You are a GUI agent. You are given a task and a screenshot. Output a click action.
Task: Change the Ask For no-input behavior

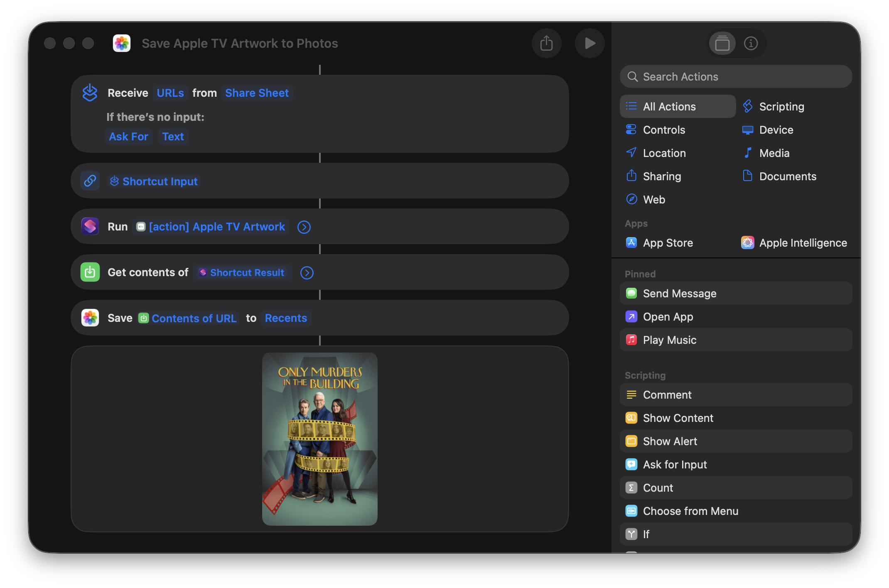[128, 137]
